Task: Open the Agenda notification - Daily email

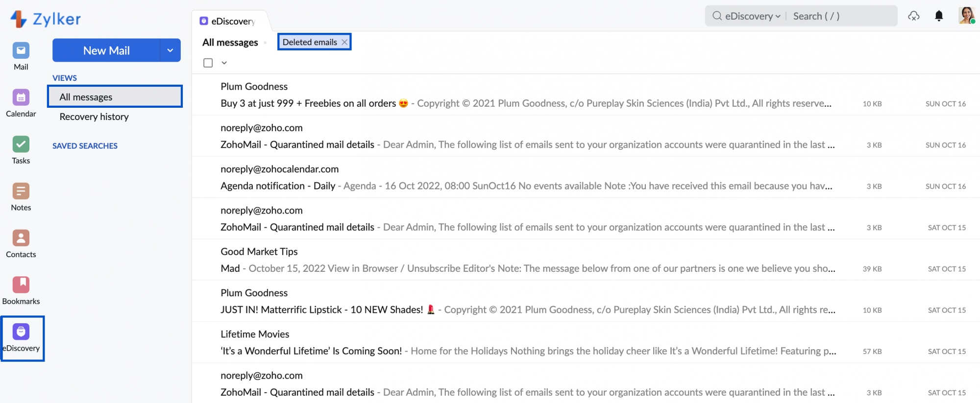Action: (x=586, y=177)
